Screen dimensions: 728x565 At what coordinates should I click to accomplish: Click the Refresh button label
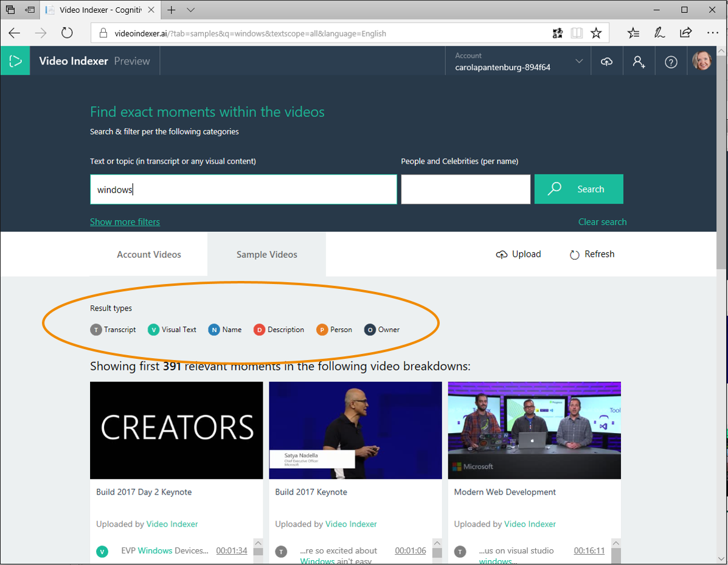click(600, 254)
